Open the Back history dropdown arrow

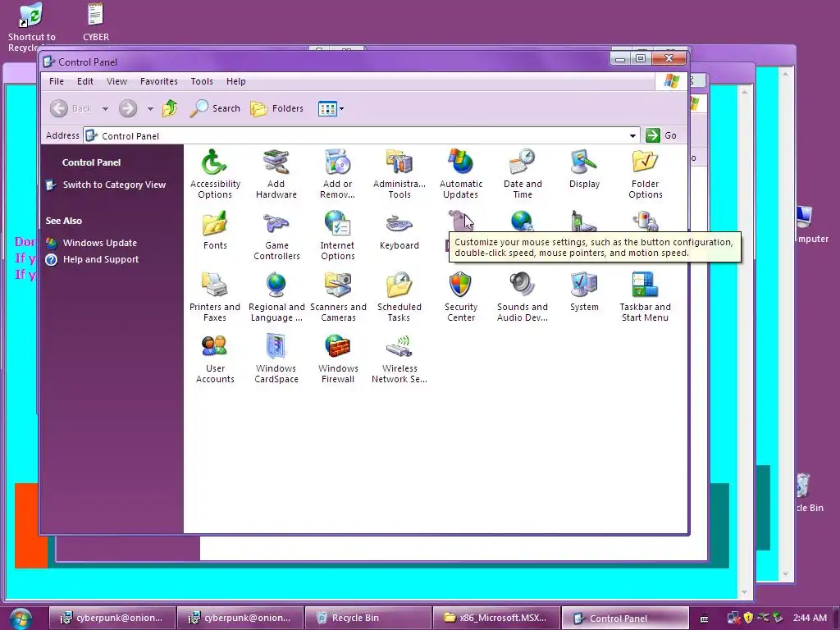[106, 109]
